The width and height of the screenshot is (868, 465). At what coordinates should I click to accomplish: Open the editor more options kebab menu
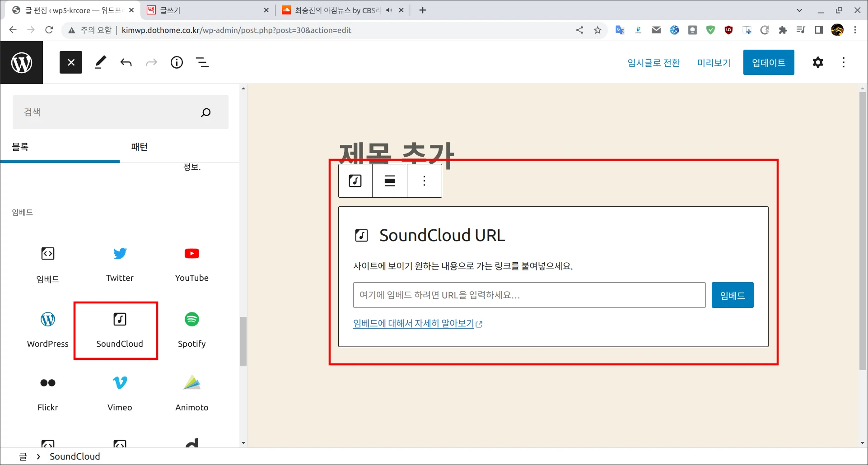843,62
